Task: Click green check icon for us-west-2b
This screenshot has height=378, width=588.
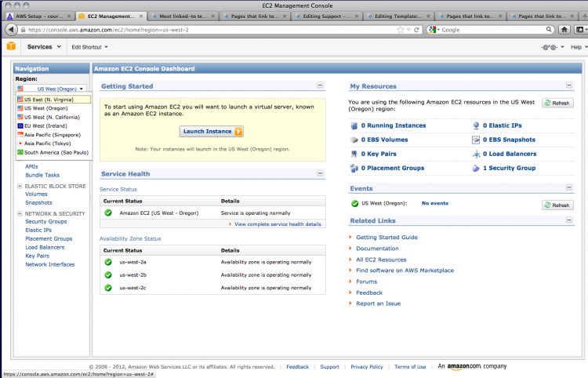Action: (108, 275)
